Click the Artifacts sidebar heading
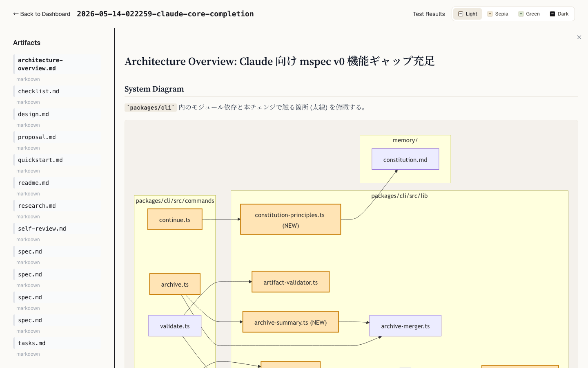588x368 pixels. point(27,43)
